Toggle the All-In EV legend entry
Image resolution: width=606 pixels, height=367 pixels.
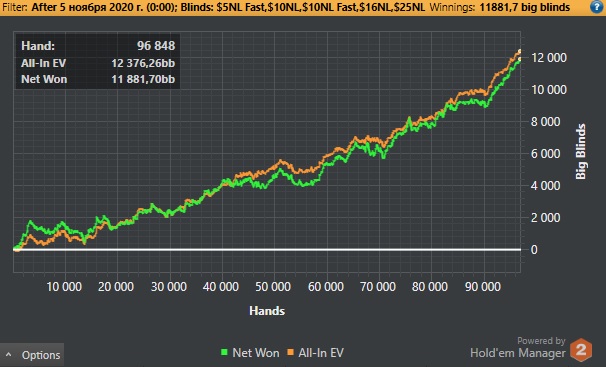315,353
